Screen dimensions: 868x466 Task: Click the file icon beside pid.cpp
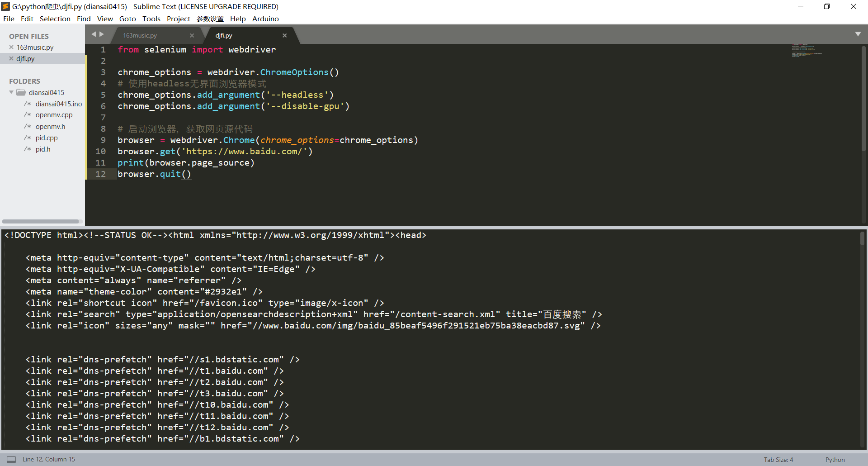coord(28,138)
